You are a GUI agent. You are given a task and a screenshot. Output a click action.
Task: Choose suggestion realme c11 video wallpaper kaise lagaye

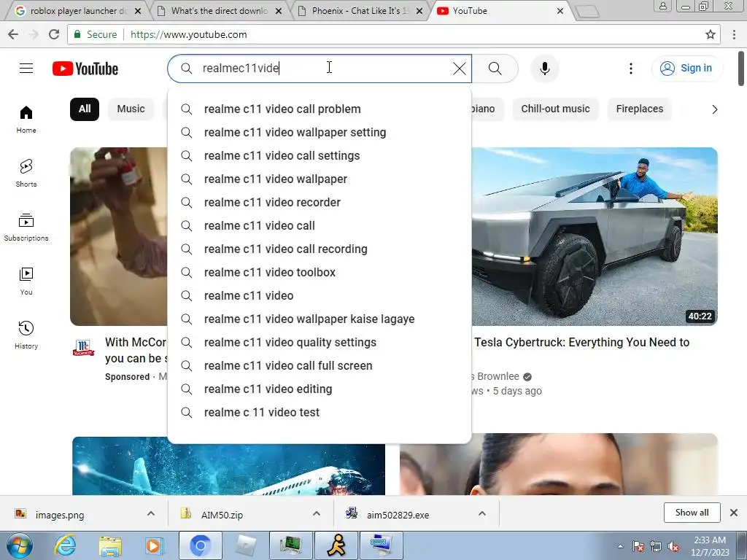(x=320, y=319)
